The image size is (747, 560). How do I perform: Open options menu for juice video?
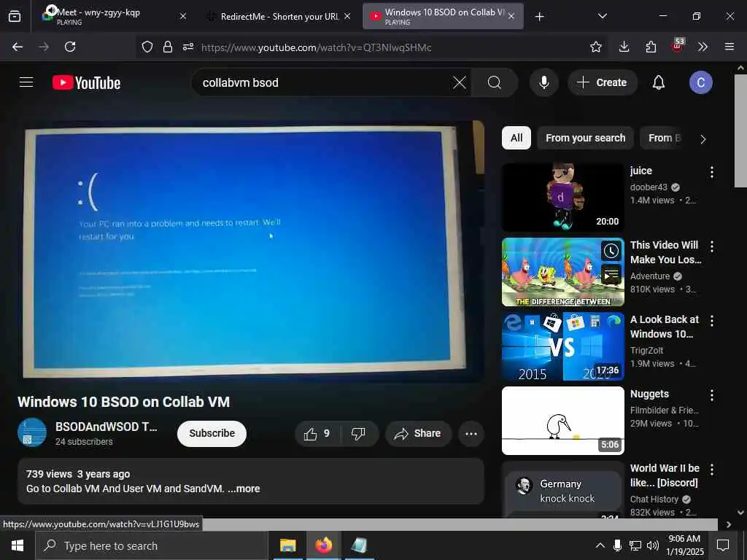(x=712, y=172)
